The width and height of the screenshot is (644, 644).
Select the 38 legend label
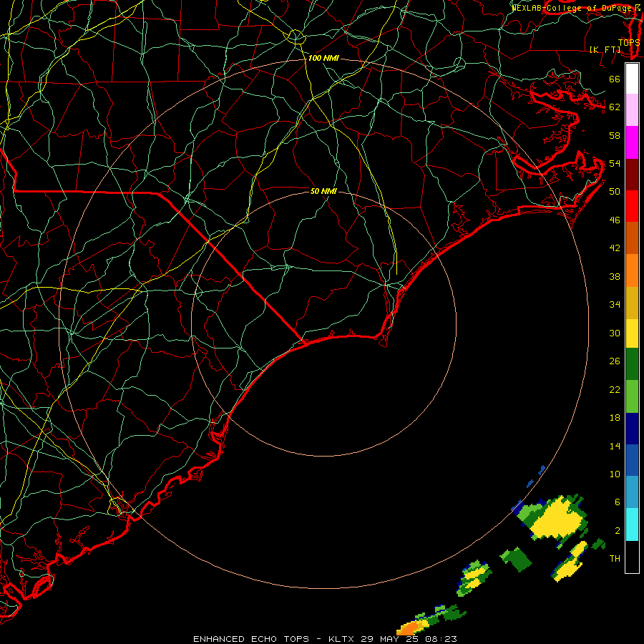(615, 276)
